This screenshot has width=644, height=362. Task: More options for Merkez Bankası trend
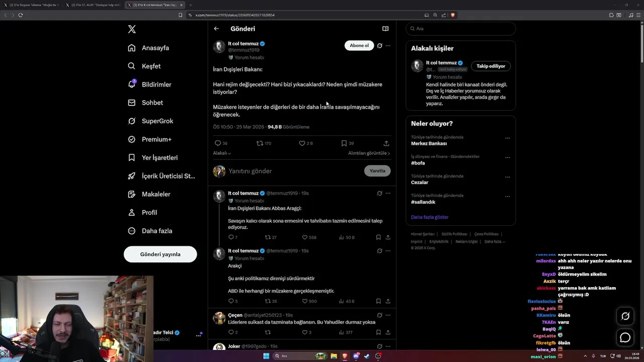click(507, 138)
